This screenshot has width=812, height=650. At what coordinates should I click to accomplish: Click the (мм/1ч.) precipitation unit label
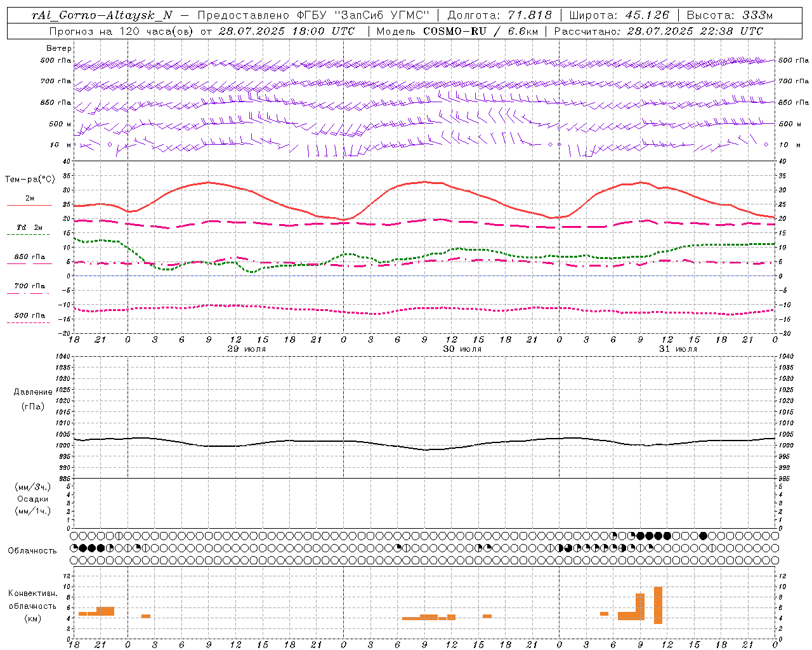[33, 511]
